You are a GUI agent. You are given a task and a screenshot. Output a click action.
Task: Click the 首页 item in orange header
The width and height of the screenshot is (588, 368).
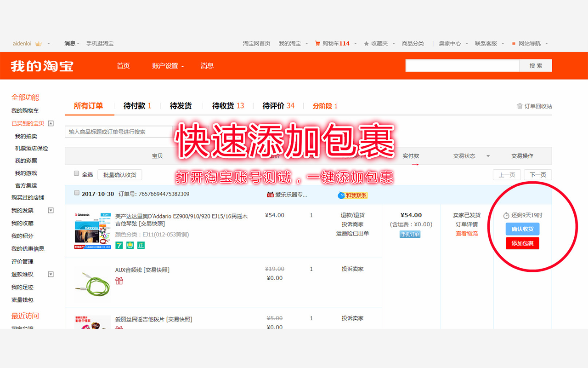123,66
